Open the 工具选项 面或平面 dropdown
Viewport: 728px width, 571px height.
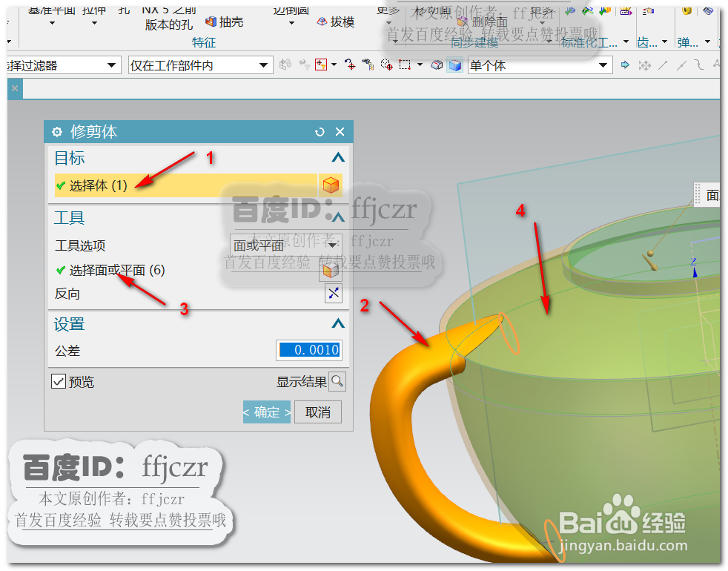click(x=286, y=245)
